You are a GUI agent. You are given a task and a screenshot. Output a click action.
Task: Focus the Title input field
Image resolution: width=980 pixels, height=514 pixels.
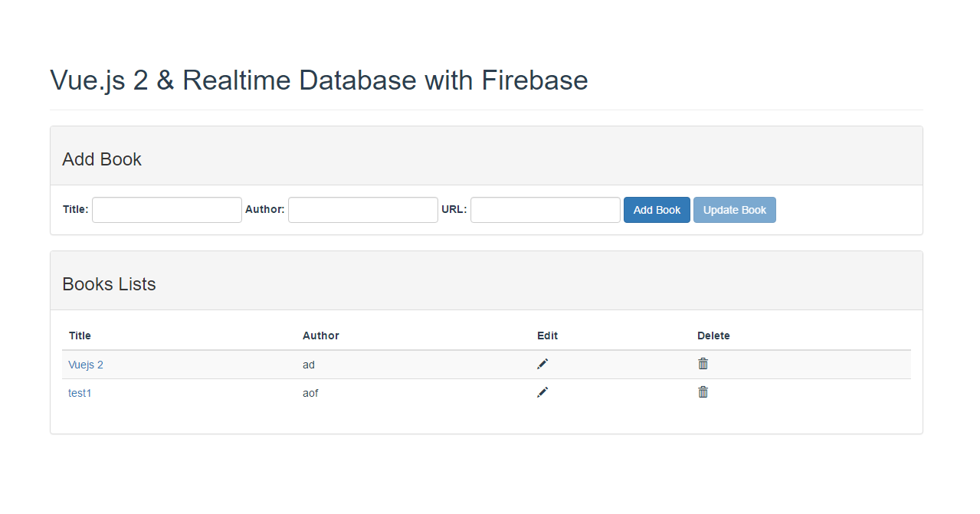[167, 210]
